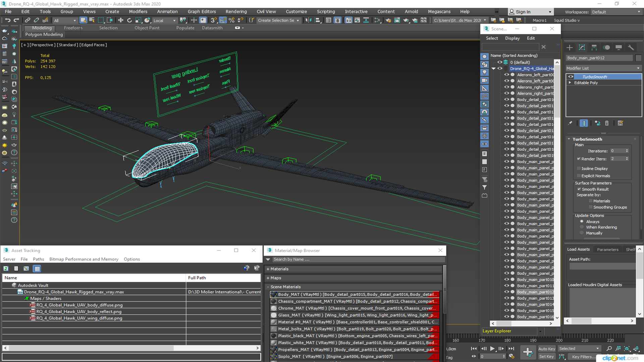This screenshot has height=362, width=644.
Task: Click the Undo arrow in the main toolbar
Action: click(x=7, y=20)
